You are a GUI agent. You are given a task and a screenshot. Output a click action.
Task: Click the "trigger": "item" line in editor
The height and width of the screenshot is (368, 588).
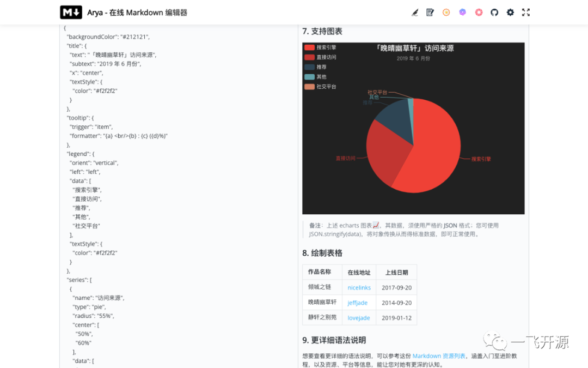pos(91,127)
